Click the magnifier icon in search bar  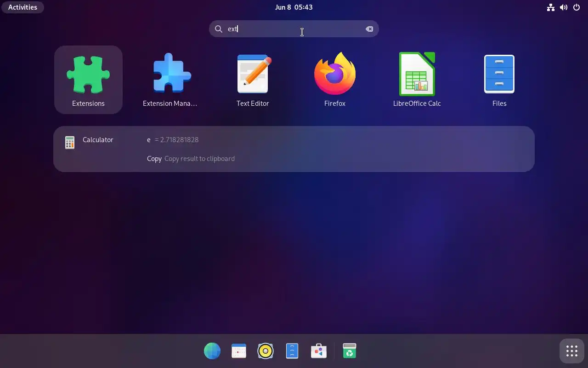click(219, 29)
